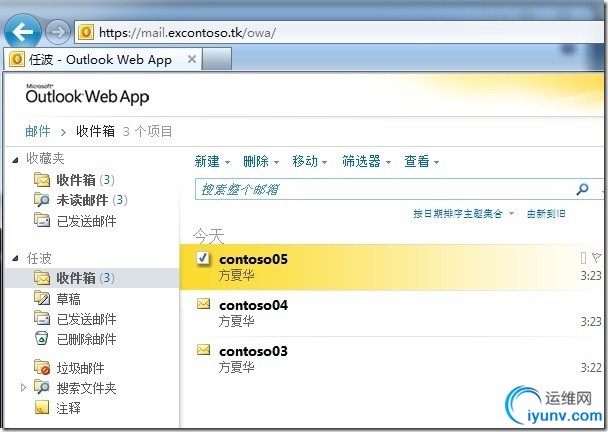Viewport: 608px width, 432px height.
Task: Open the 移动 dropdown arrow
Action: coord(325,162)
